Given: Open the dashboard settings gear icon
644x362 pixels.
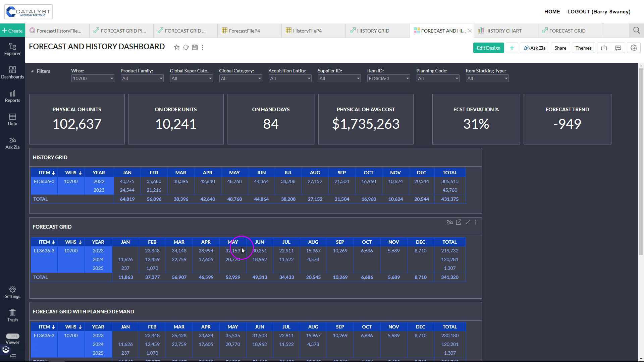Looking at the screenshot, I should (633, 48).
